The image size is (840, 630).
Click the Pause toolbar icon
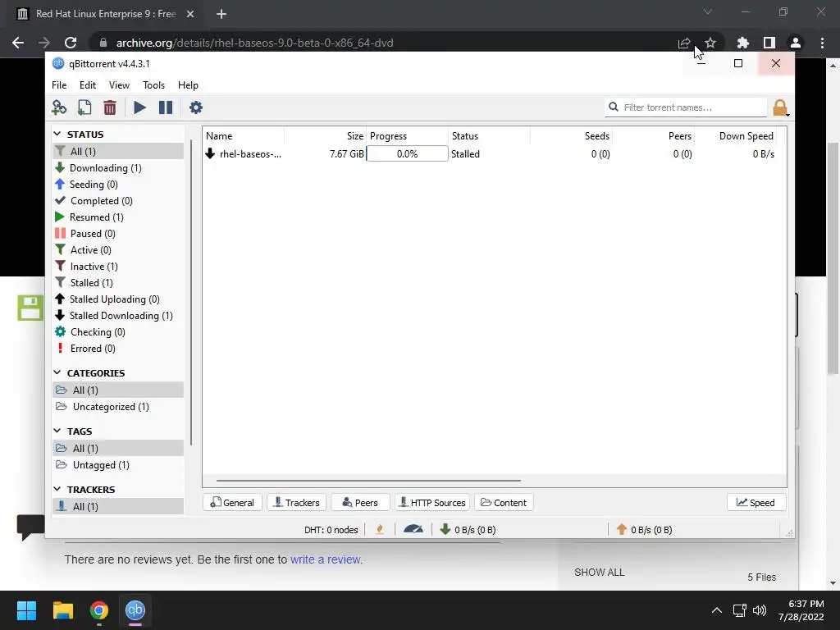click(166, 107)
